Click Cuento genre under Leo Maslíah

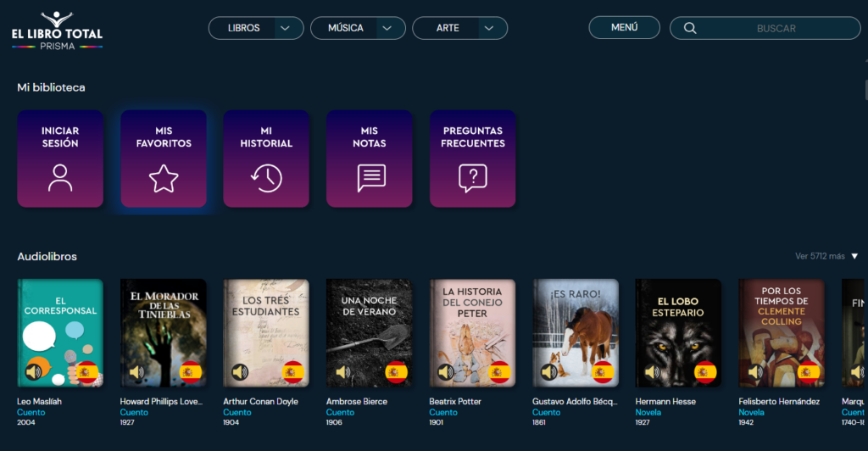(31, 412)
